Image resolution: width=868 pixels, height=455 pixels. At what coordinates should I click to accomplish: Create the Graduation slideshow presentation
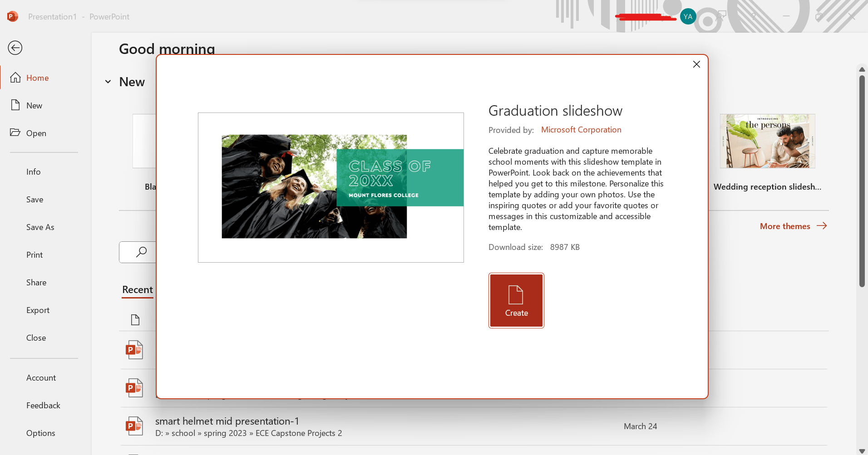pyautogui.click(x=516, y=300)
